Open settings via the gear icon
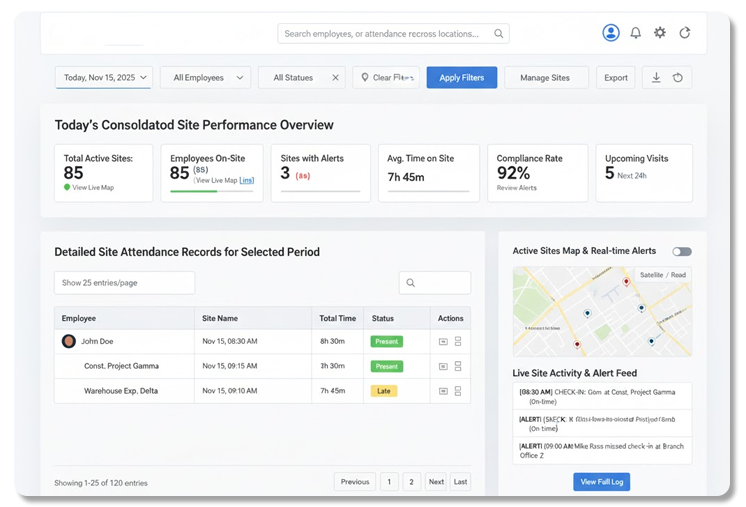746x507 pixels. (660, 33)
